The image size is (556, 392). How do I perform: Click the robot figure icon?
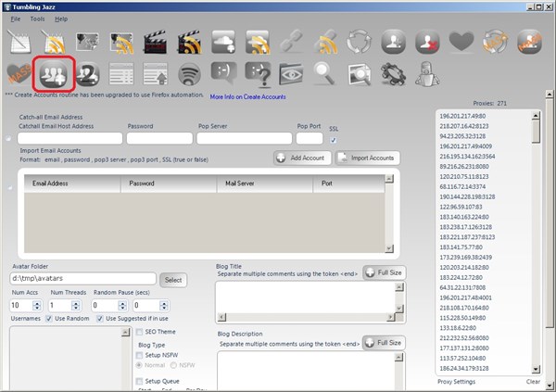tap(427, 74)
